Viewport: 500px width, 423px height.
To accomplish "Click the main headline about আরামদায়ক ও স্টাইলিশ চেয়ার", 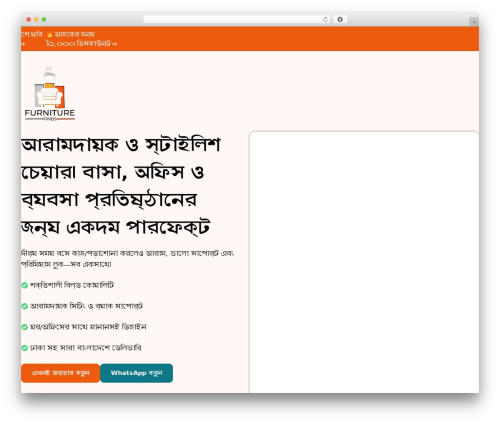I will click(x=121, y=186).
